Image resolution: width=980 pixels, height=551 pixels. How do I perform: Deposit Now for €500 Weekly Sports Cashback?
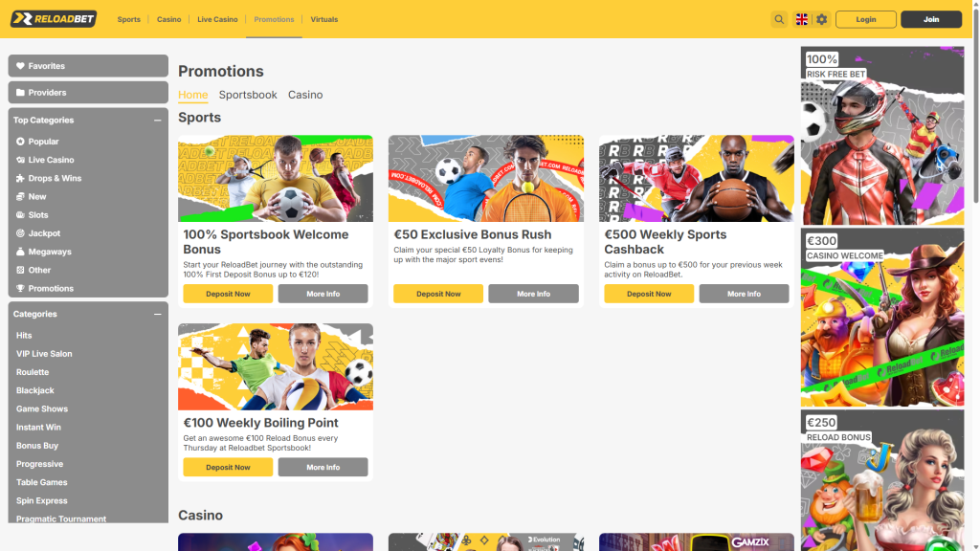point(649,294)
